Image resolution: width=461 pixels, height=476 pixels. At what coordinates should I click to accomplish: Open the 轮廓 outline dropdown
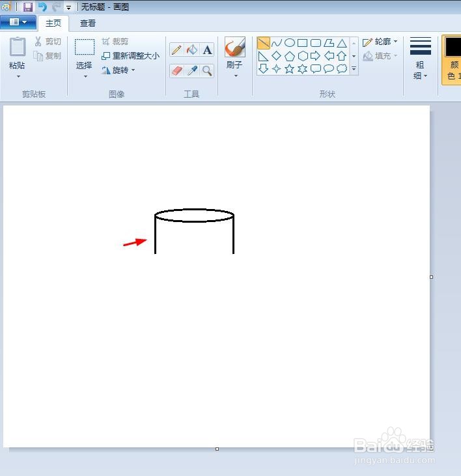(x=380, y=42)
